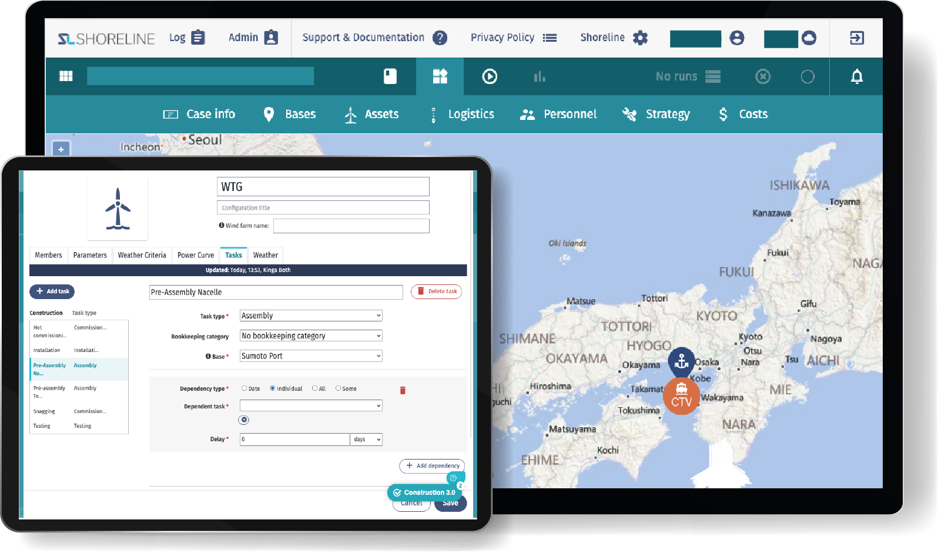Switch to the Power Curve tab

click(195, 255)
